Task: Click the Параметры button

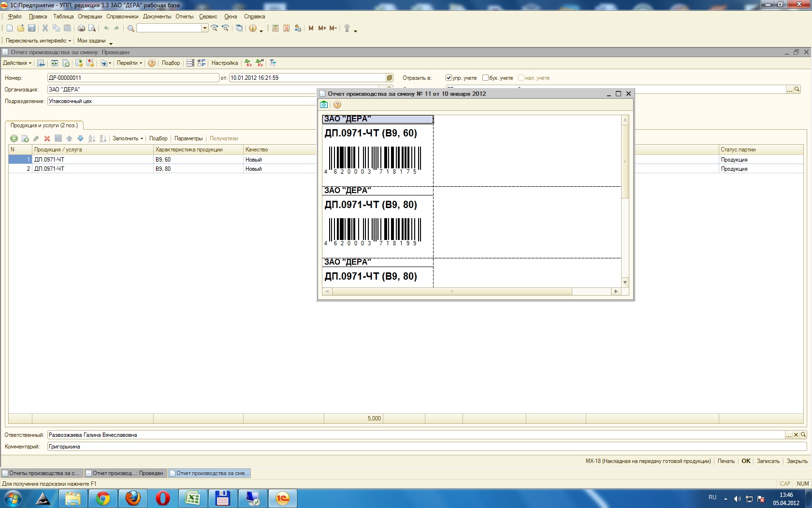Action: [188, 138]
